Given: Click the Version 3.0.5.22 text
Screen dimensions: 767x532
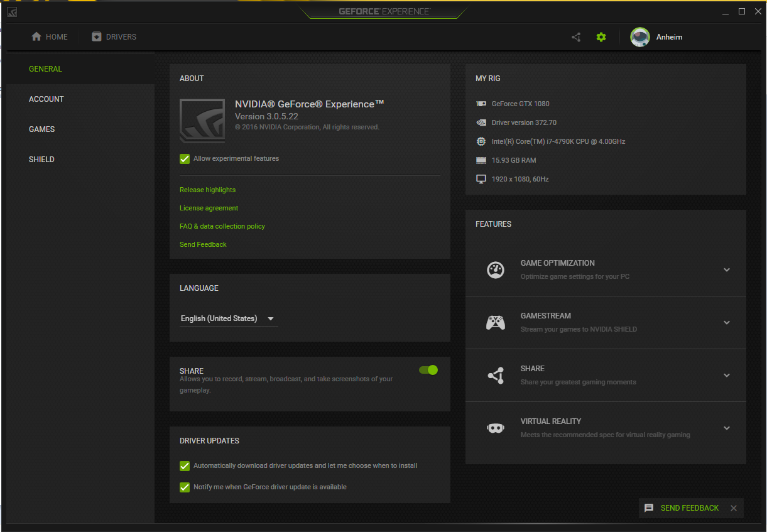Looking at the screenshot, I should (266, 117).
